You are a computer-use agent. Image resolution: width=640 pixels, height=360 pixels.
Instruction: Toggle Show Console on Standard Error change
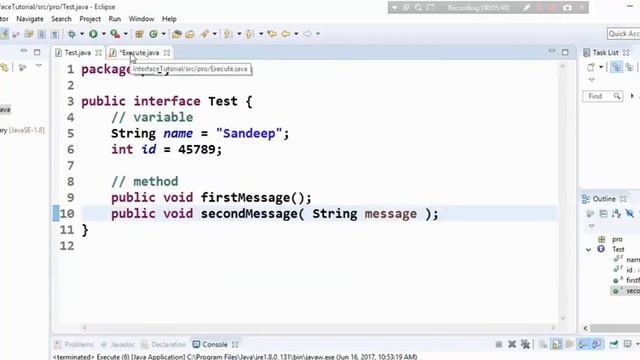coord(596,344)
